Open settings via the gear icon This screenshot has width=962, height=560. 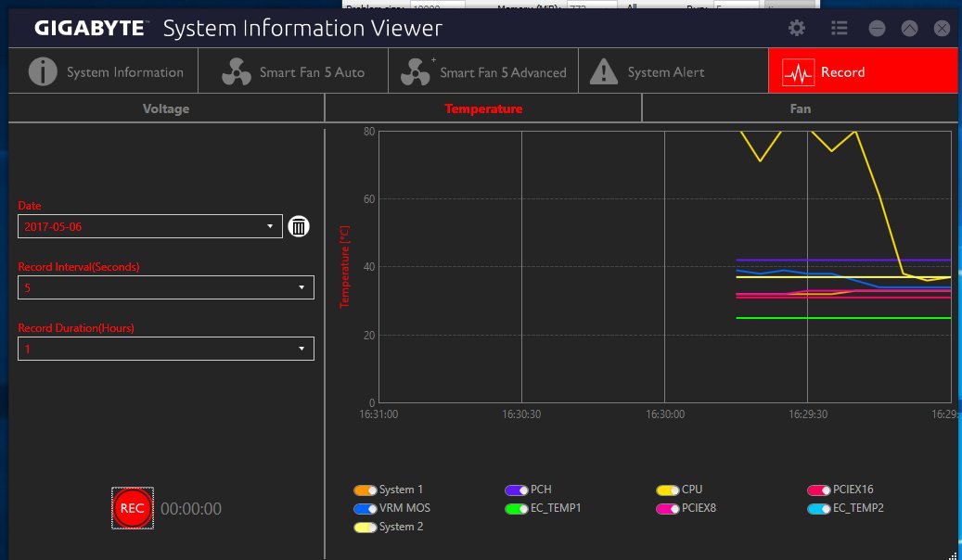tap(797, 29)
